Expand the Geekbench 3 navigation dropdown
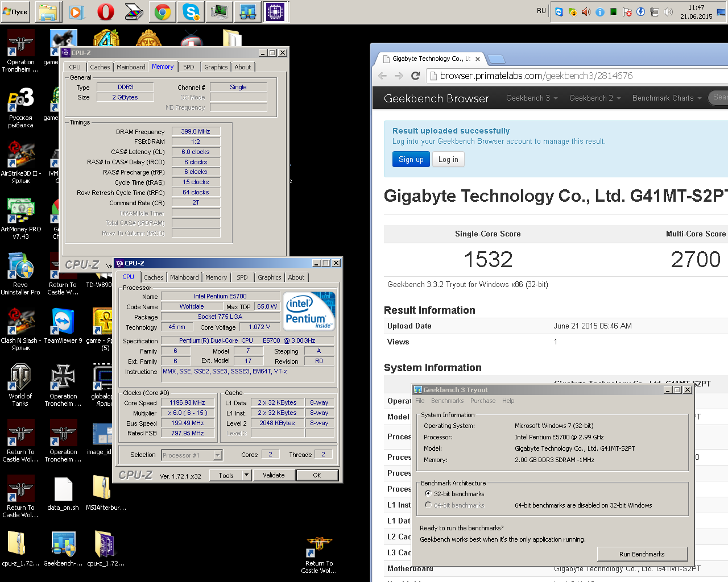 (x=532, y=98)
